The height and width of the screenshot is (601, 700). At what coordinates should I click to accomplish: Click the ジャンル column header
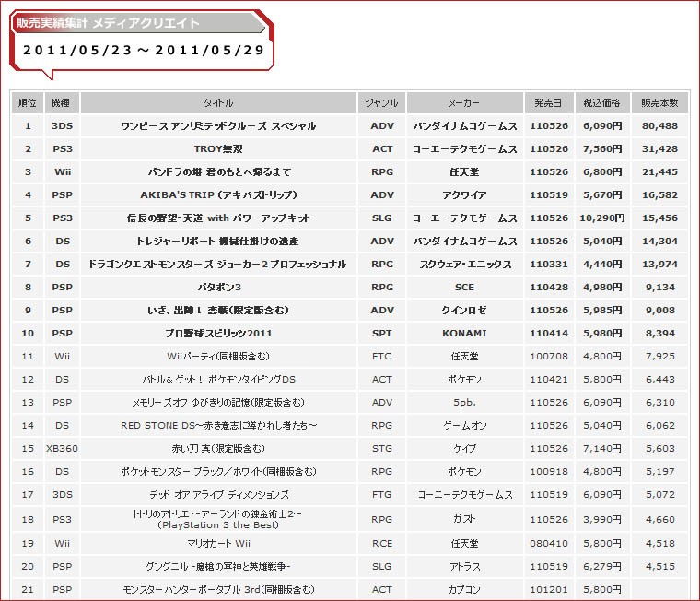[381, 102]
